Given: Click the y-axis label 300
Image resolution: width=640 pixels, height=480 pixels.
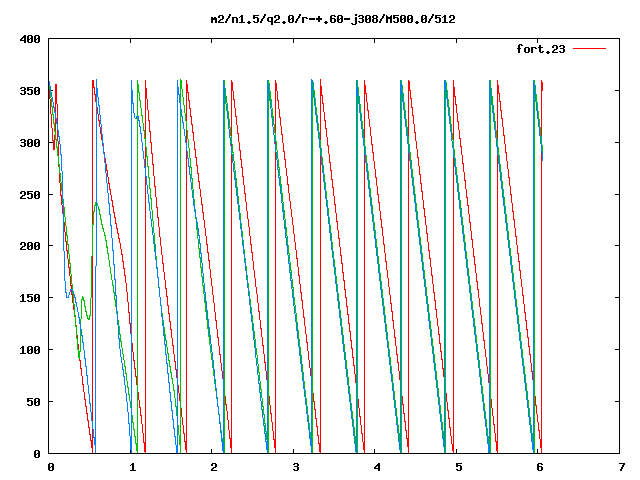Looking at the screenshot, I should coord(30,143).
